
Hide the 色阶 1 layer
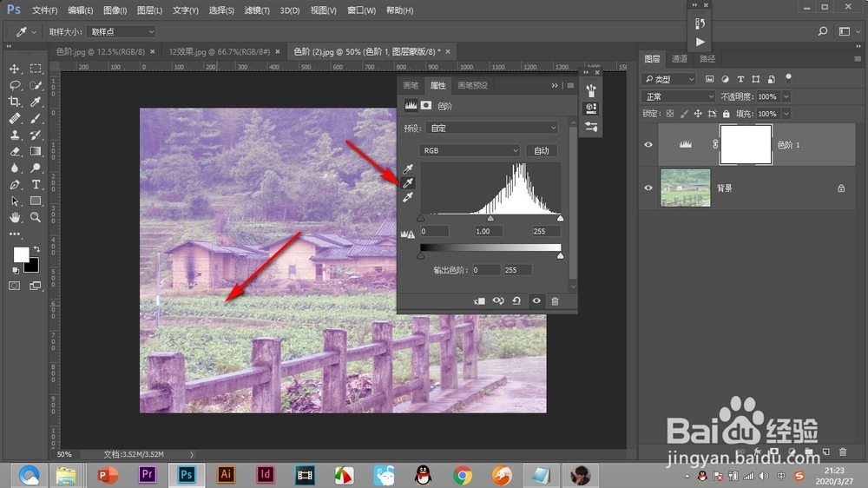[648, 144]
